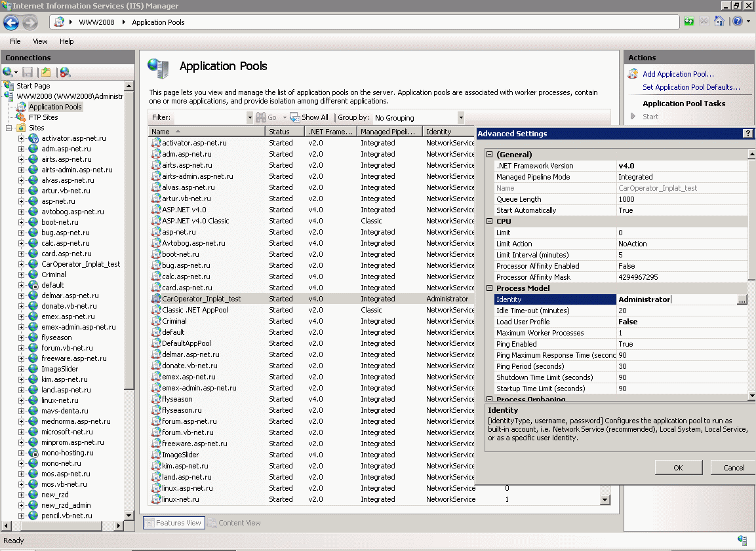The height and width of the screenshot is (551, 756).
Task: Open the File menu
Action: [x=16, y=41]
